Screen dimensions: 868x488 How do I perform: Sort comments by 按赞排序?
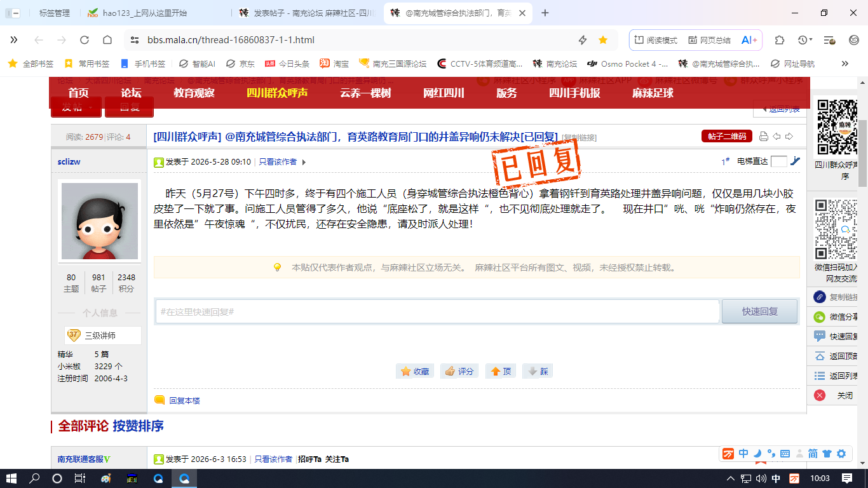(x=139, y=426)
